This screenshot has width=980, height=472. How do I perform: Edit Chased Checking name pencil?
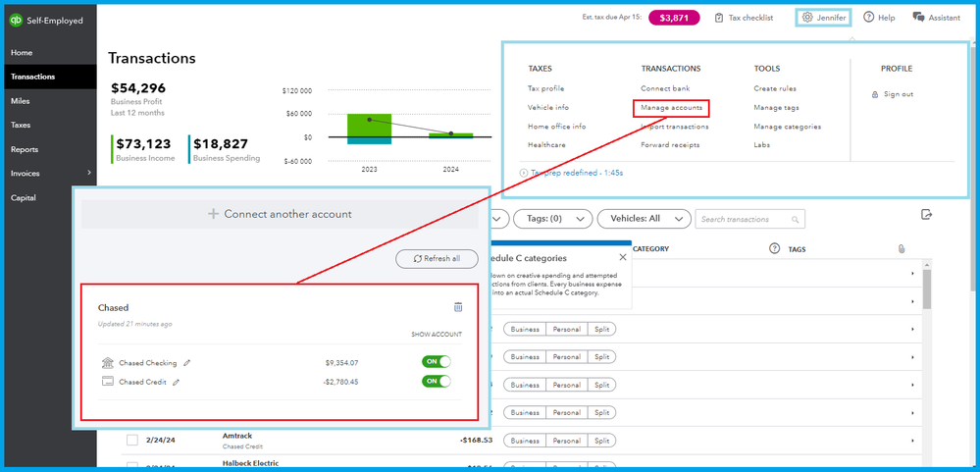(x=186, y=363)
